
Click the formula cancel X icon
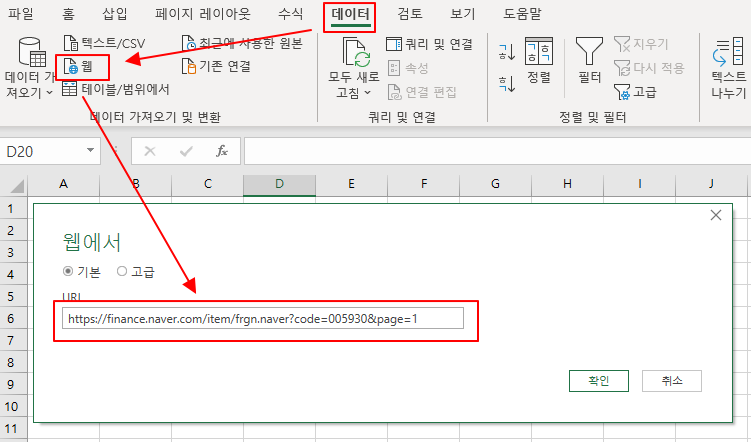150,151
